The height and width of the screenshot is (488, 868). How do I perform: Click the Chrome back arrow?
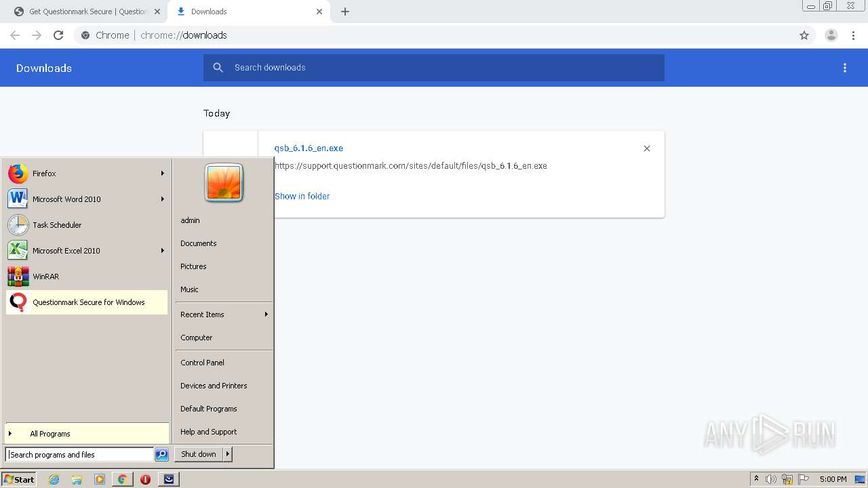pos(15,35)
